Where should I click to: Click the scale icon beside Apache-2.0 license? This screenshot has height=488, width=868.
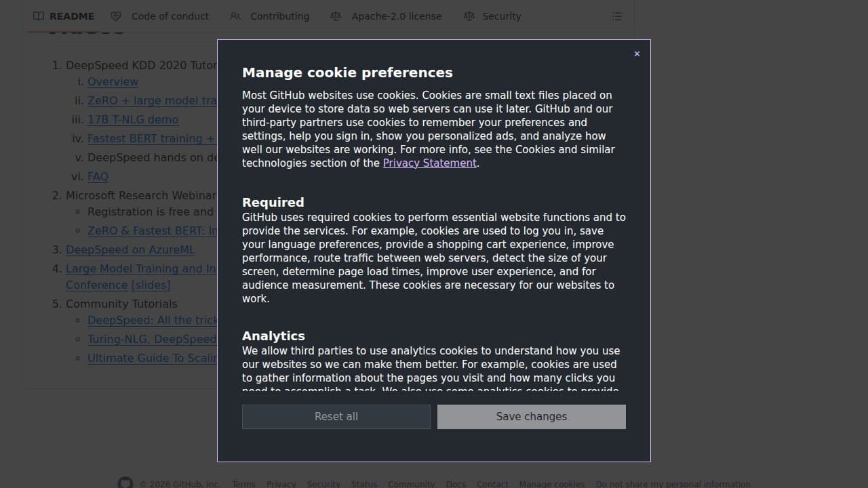336,16
